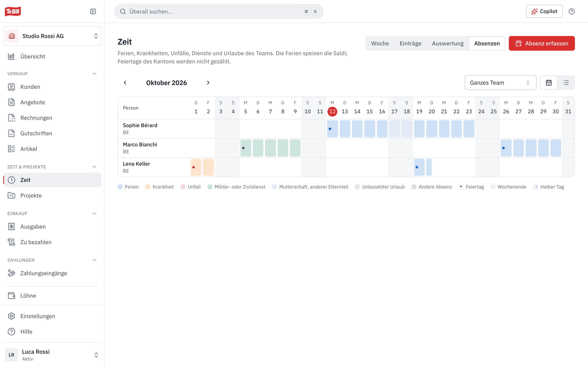Screen dimensions: 588x368
Task: Select the Absenzen tab
Action: [487, 43]
